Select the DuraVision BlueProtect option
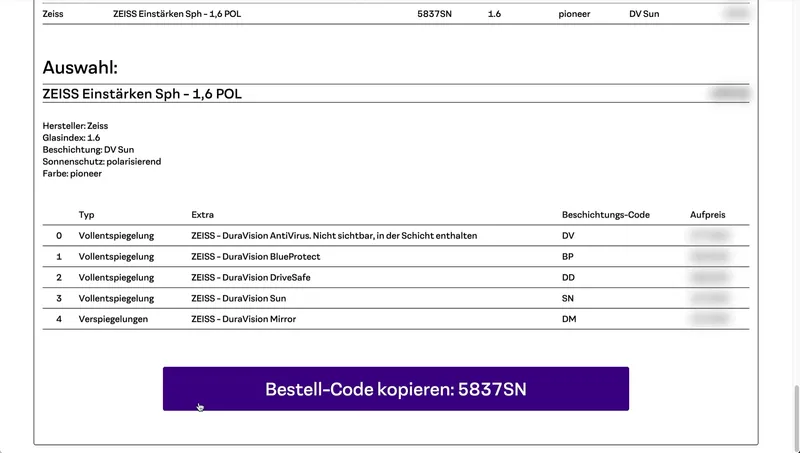This screenshot has height=453, width=800. pos(269,257)
